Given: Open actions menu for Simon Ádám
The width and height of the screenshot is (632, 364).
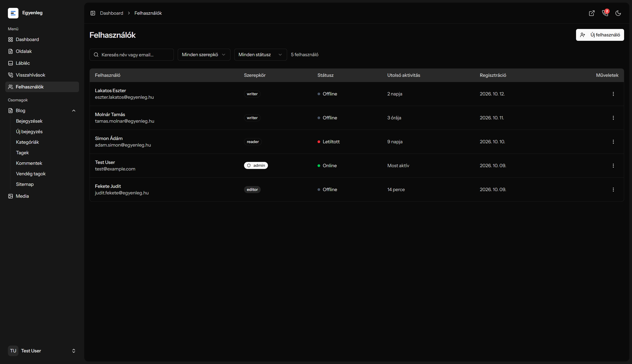Looking at the screenshot, I should click(x=613, y=142).
